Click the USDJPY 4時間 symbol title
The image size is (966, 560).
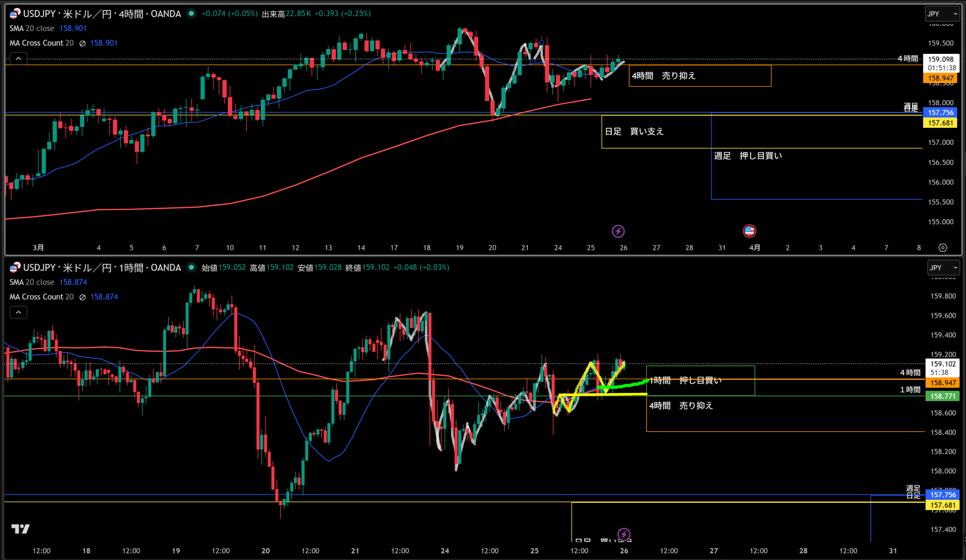point(102,14)
